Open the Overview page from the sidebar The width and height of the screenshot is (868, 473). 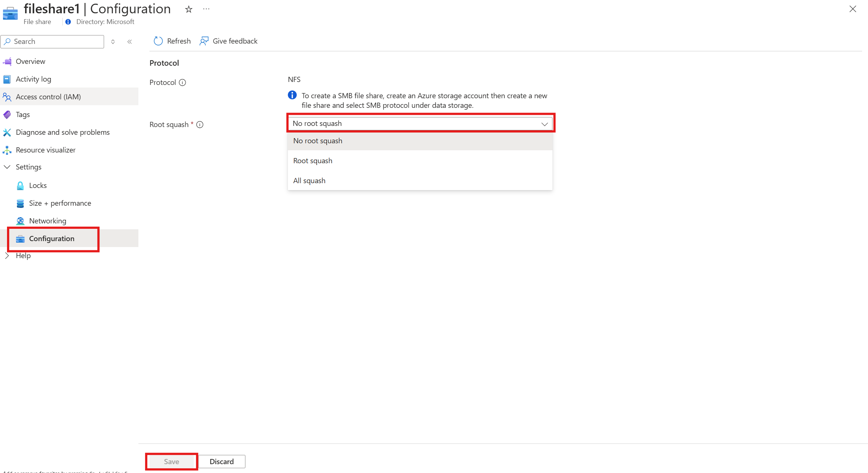[x=31, y=61]
